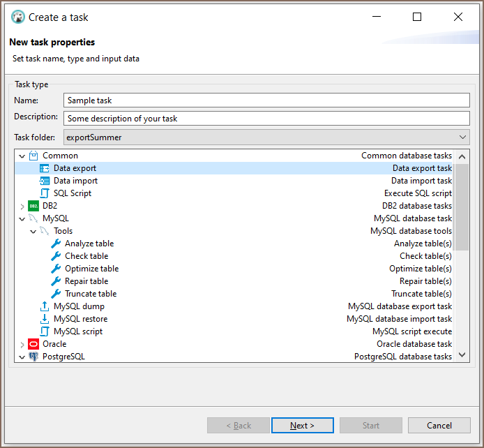
Task: Select the Optimize table task
Action: coord(91,269)
